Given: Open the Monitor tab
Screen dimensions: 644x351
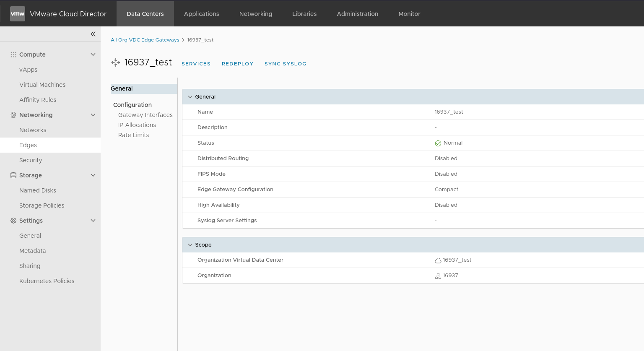Looking at the screenshot, I should coord(409,14).
